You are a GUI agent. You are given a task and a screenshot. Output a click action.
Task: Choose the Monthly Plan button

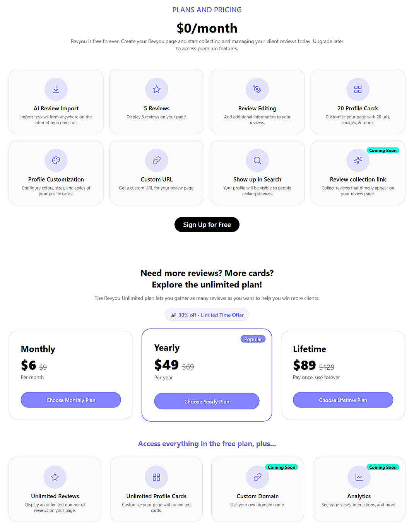tap(71, 400)
